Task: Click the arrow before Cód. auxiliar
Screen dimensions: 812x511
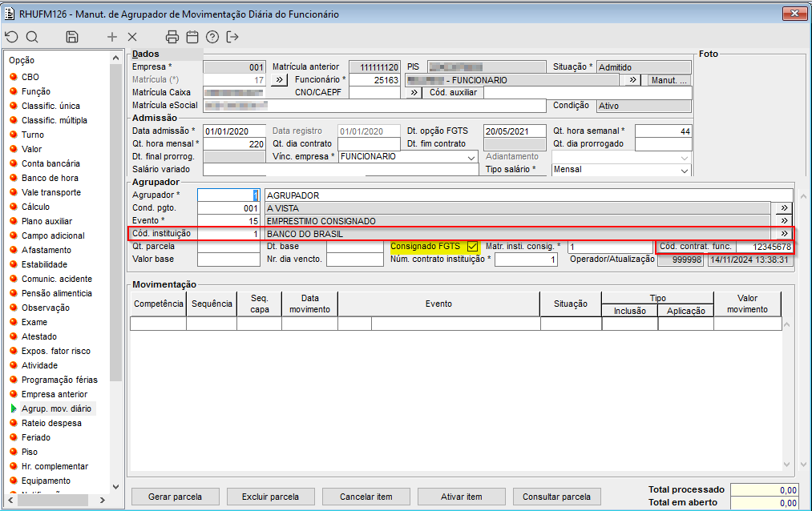Action: point(414,93)
